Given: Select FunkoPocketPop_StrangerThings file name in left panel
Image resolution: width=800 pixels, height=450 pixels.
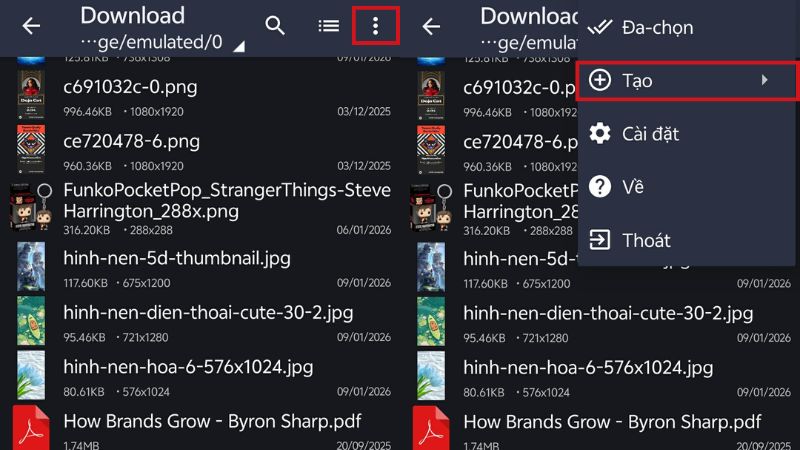Looking at the screenshot, I should tap(227, 201).
